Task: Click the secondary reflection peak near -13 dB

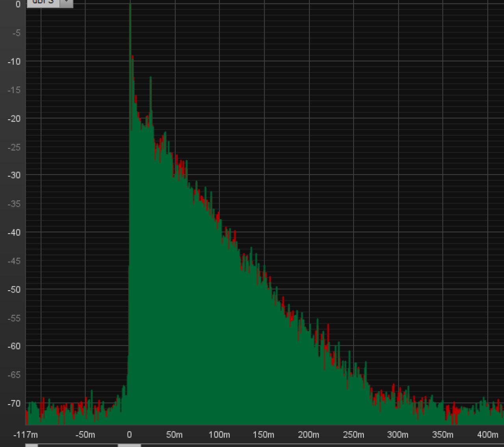Action: click(x=150, y=79)
